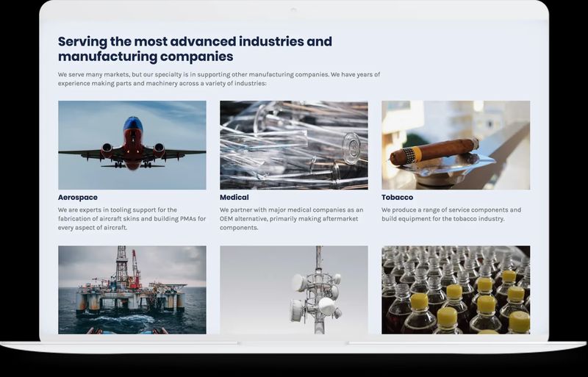The height and width of the screenshot is (377, 588).
Task: Click the gold band on the cigar
Action: pos(416,154)
